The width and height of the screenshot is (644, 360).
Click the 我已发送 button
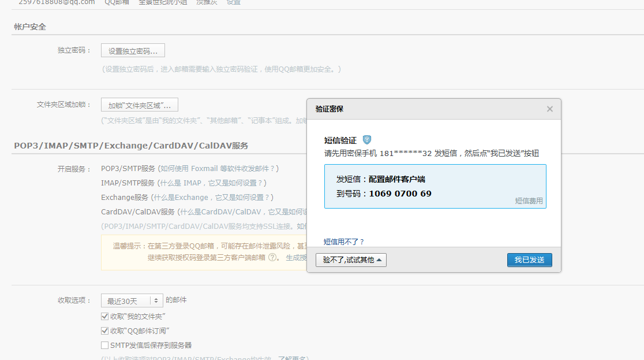click(x=529, y=260)
